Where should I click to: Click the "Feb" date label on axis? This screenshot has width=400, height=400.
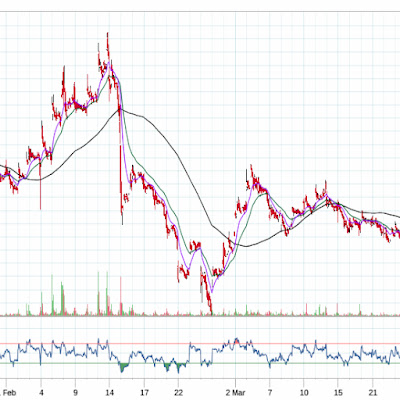pos(9,393)
